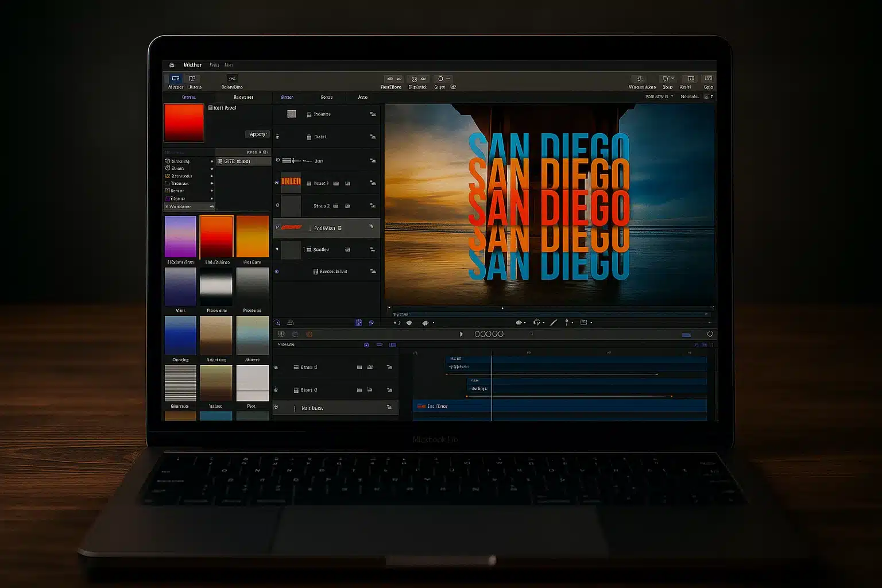Select the striped grey gradient thumbnail

(x=180, y=383)
